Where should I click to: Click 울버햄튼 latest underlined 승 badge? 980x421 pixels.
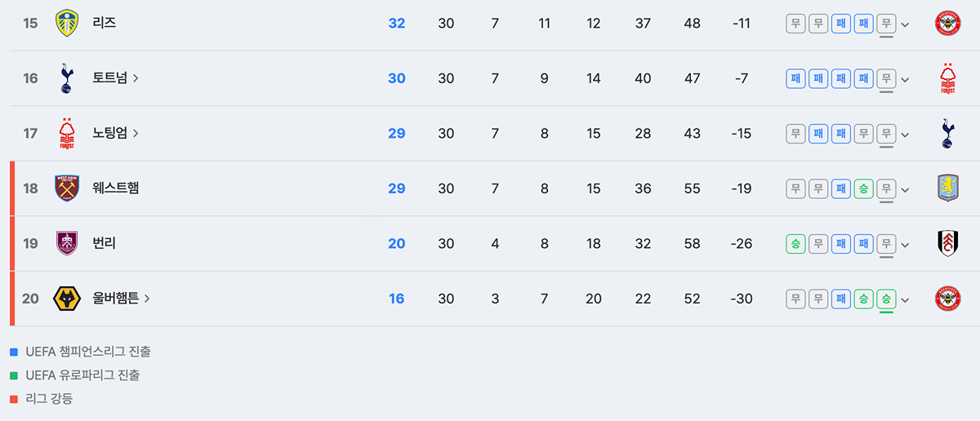pyautogui.click(x=886, y=299)
